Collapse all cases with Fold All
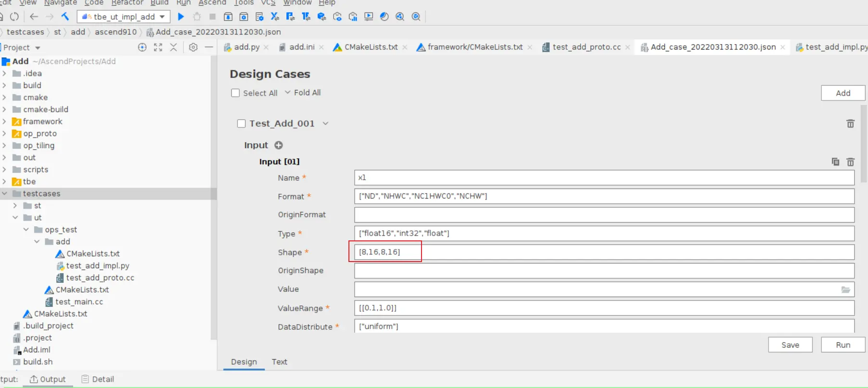This screenshot has height=388, width=868. 303,92
